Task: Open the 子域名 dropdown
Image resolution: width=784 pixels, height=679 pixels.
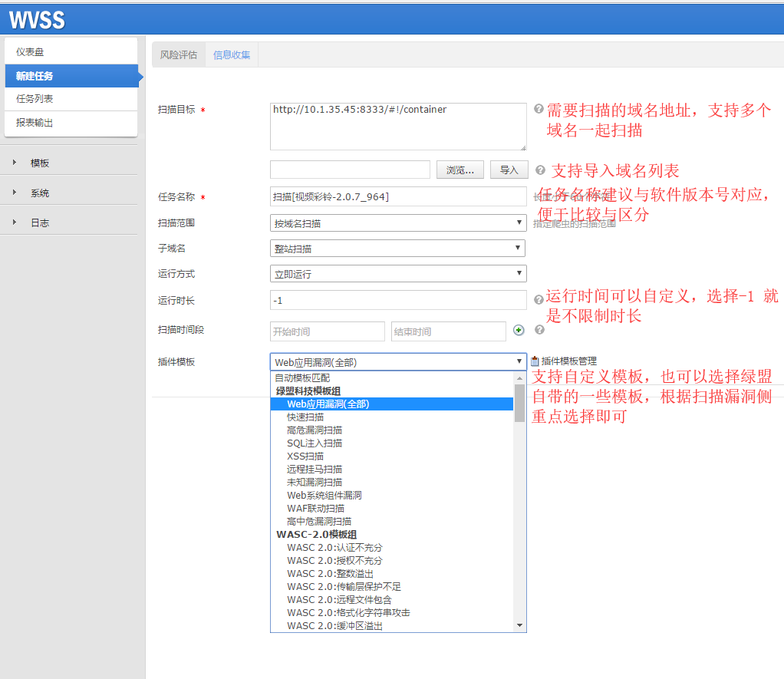Action: (x=398, y=249)
